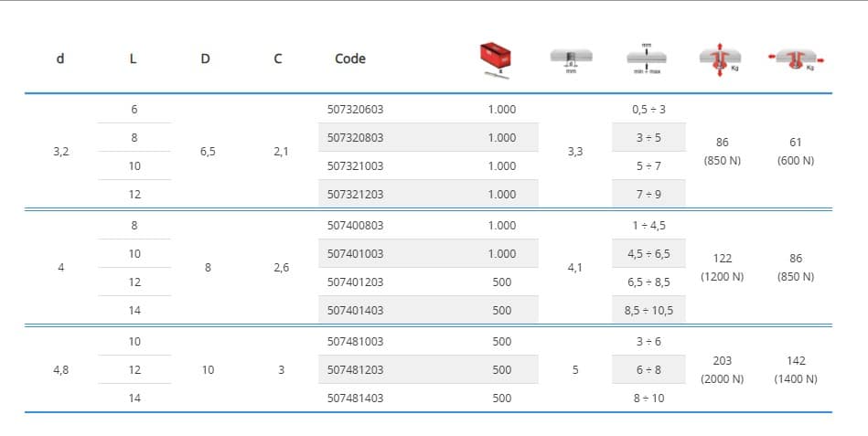Select product code 507320603
This screenshot has height=436, width=868.
tap(355, 110)
